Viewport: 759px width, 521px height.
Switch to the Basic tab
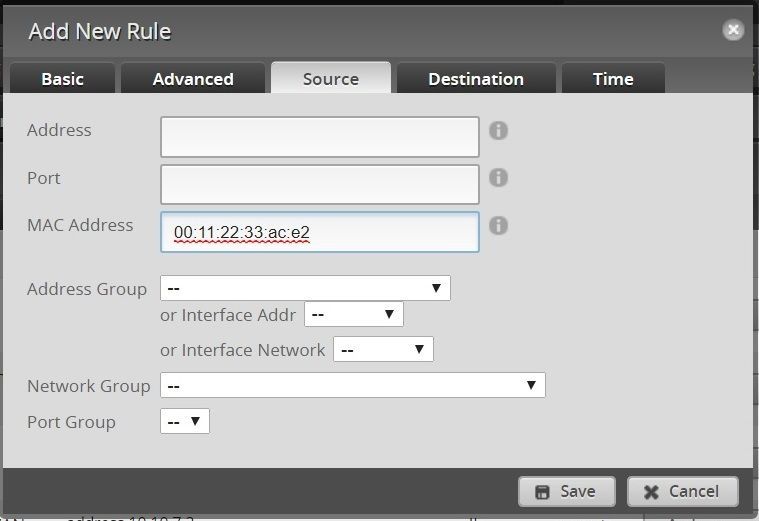(62, 79)
